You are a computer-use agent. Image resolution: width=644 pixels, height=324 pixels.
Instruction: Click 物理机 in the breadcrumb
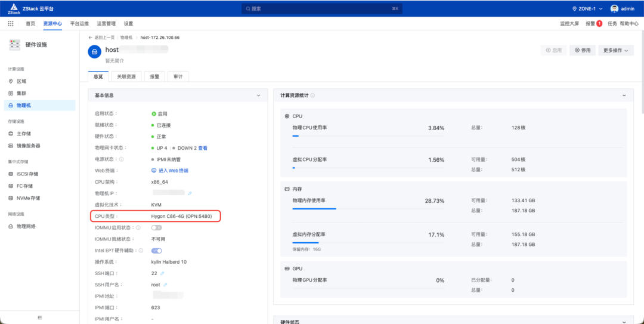pyautogui.click(x=126, y=38)
